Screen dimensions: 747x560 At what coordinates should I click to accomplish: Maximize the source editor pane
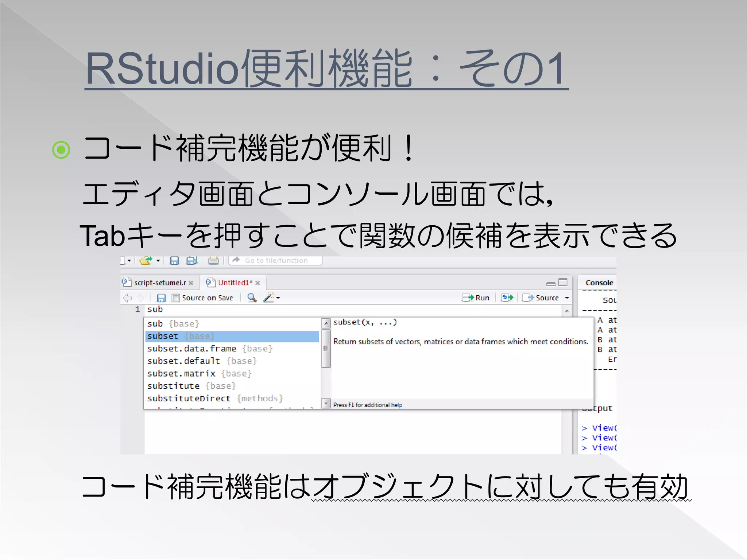(x=563, y=282)
